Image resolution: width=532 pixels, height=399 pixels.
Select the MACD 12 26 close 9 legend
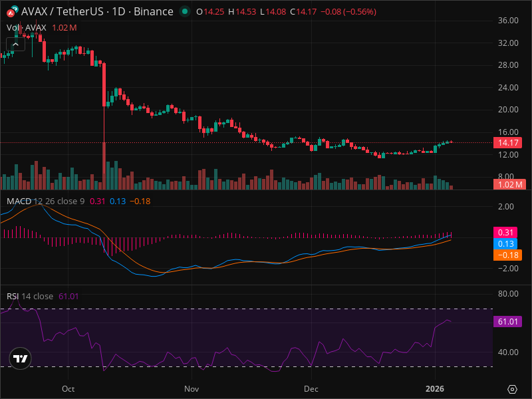tap(45, 201)
